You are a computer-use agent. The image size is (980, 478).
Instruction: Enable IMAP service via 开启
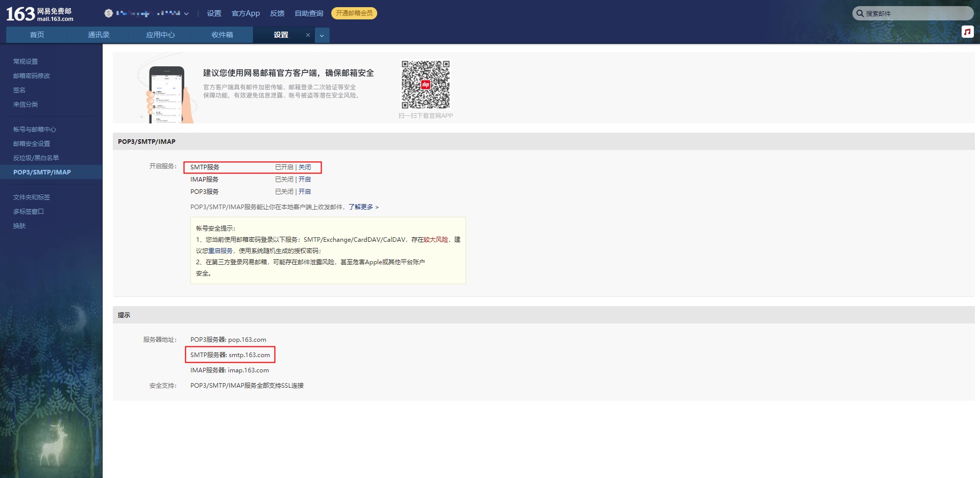coord(305,179)
